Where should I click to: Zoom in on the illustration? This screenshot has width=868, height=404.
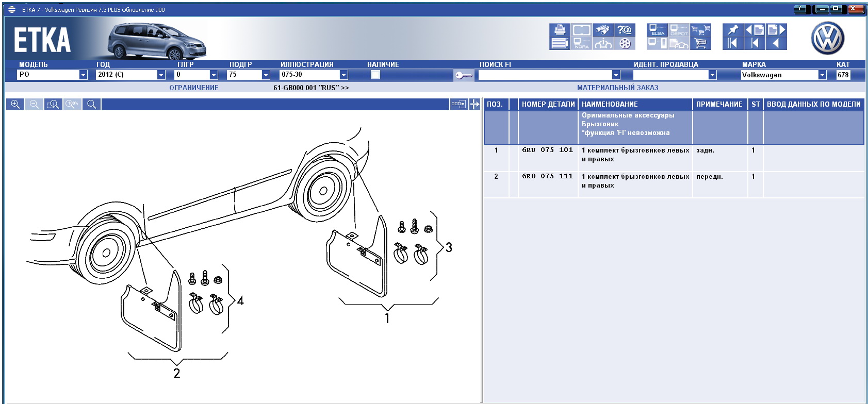(x=15, y=104)
